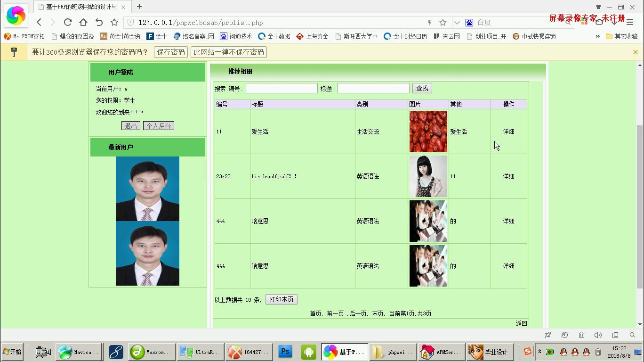Open Macromedia Dreamweaver from the taskbar

(151, 352)
